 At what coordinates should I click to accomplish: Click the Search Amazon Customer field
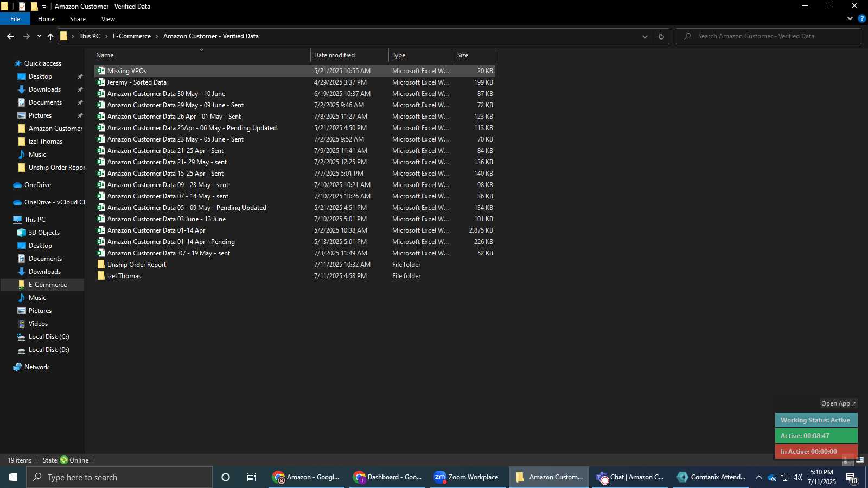[x=769, y=36]
